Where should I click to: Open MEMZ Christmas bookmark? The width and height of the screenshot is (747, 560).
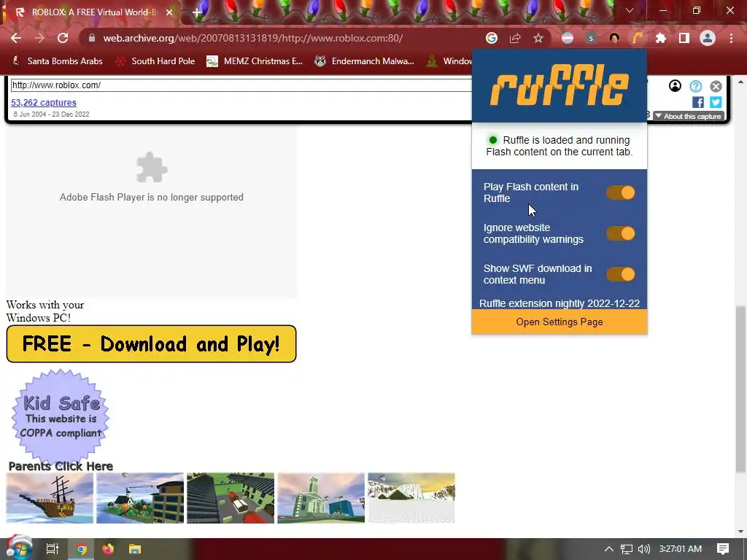(x=255, y=61)
